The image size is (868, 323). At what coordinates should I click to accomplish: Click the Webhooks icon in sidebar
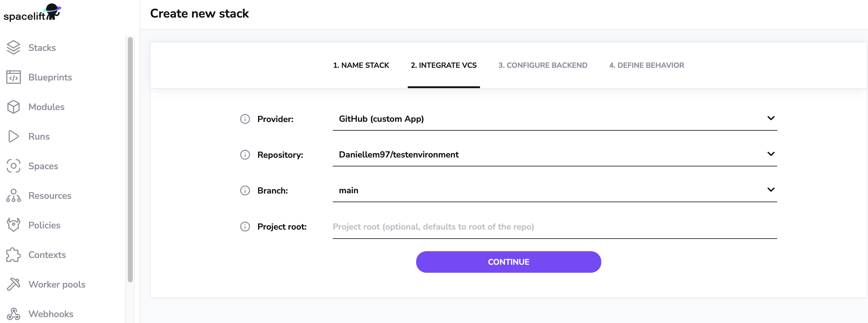click(x=14, y=313)
